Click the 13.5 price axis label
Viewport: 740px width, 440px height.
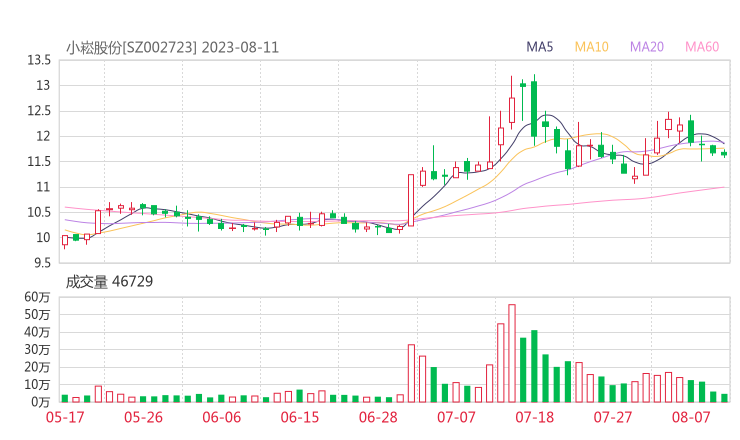click(39, 60)
